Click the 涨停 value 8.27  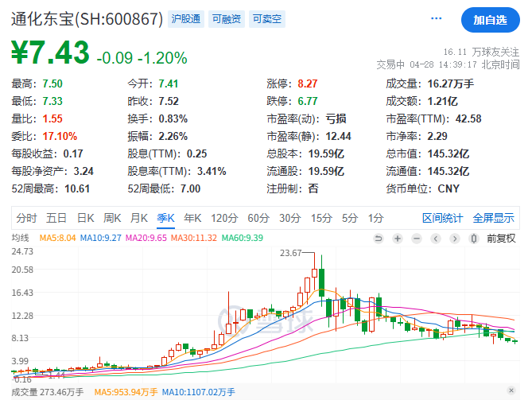(x=308, y=83)
